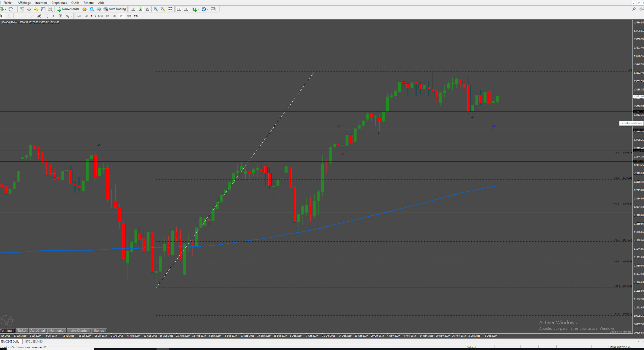Click the profiles icon
Image resolution: width=644 pixels, height=350 pixels.
[11, 9]
